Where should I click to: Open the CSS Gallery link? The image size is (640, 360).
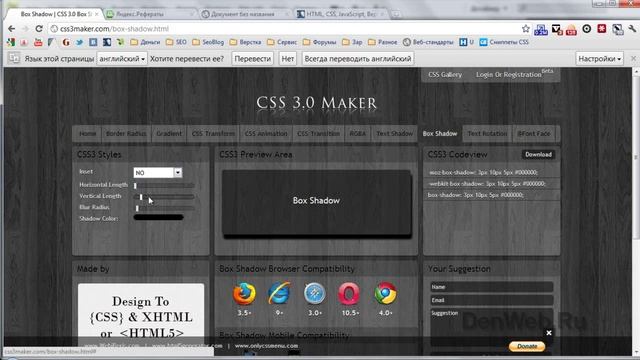445,75
